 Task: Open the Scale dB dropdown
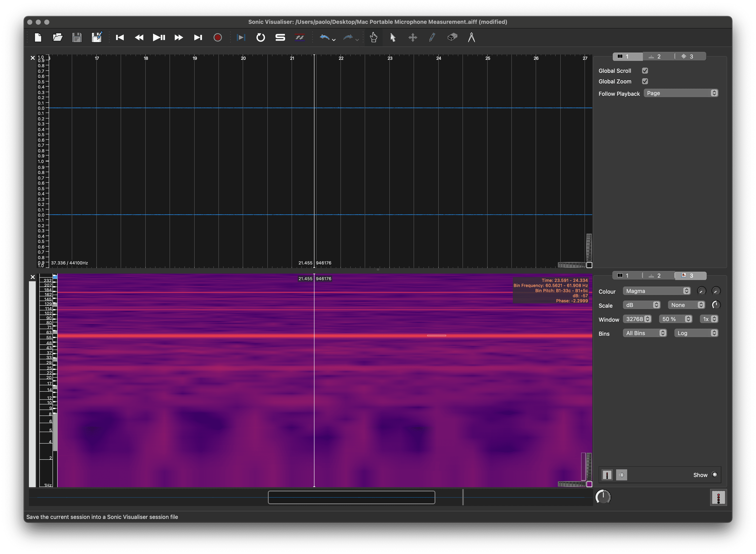click(x=641, y=305)
